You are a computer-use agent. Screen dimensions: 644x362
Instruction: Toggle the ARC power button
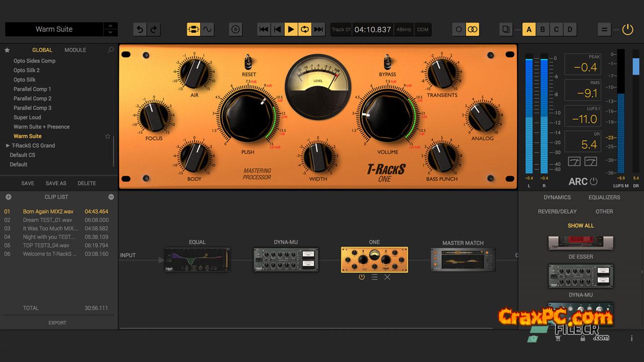click(x=594, y=182)
